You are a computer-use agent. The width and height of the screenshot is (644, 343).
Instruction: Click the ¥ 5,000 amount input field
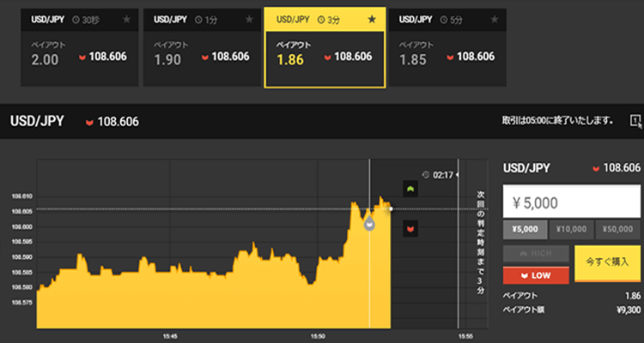571,202
